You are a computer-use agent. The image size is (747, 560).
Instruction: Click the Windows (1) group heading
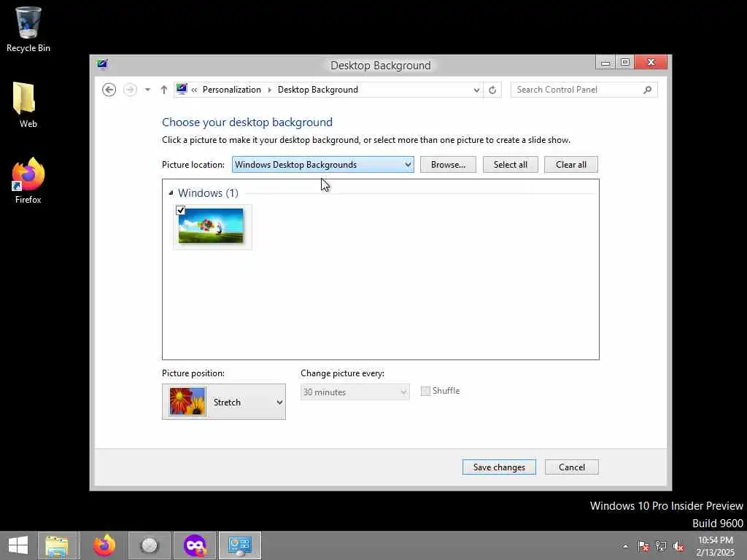coord(208,192)
